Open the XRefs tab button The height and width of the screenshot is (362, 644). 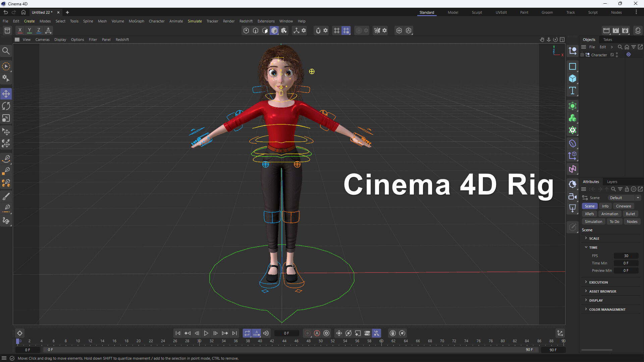(x=589, y=214)
